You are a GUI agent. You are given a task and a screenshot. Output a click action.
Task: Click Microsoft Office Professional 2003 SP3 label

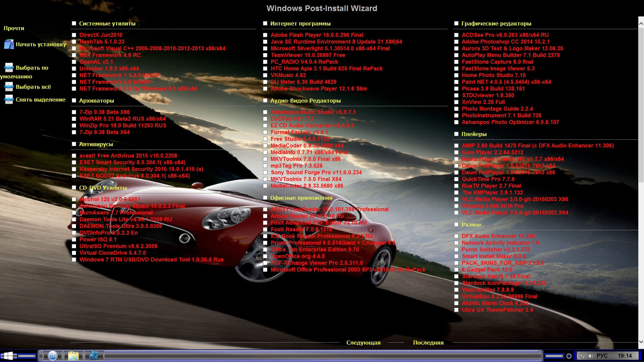coord(348,269)
